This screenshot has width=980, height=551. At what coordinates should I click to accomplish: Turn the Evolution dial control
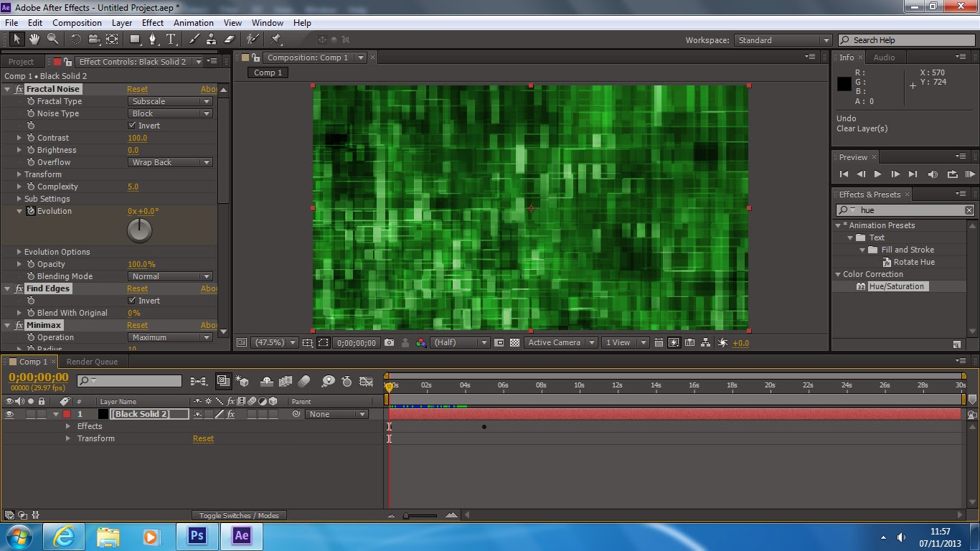click(139, 230)
